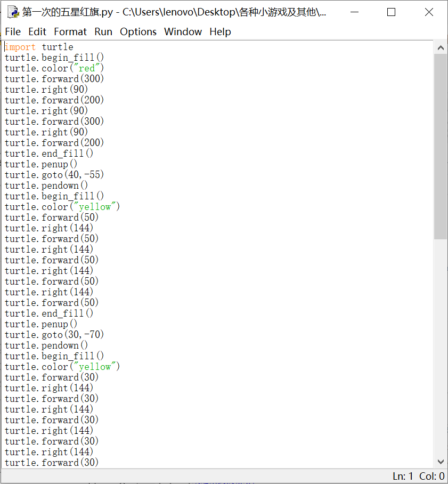Minimize the IDLE editor window
Image resolution: width=448 pixels, height=484 pixels.
pyautogui.click(x=355, y=12)
